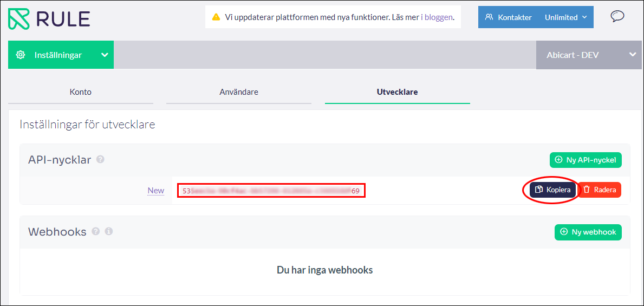Click the New API key name link
The height and width of the screenshot is (306, 644).
click(156, 191)
